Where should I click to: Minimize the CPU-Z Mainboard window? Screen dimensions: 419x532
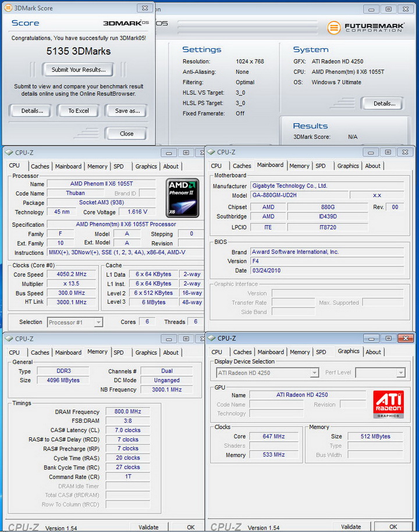tap(371, 152)
